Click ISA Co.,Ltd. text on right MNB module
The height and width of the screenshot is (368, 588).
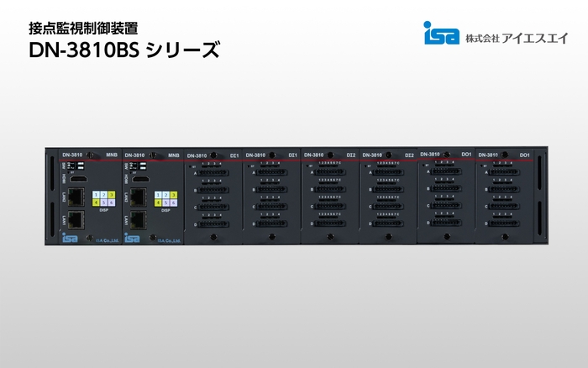(170, 240)
